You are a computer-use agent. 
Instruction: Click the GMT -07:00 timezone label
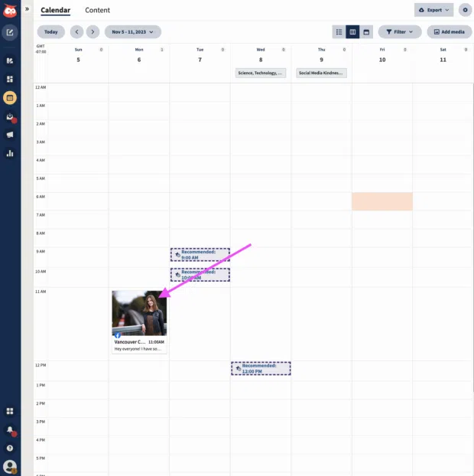pyautogui.click(x=41, y=49)
